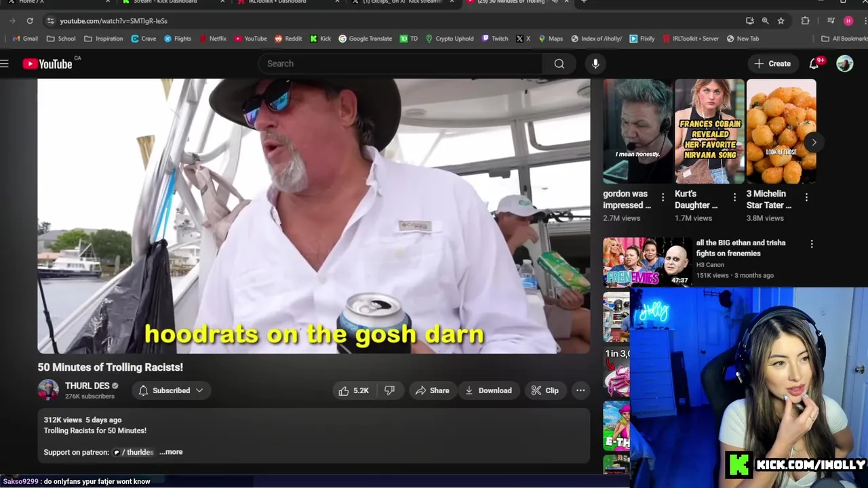Image resolution: width=868 pixels, height=488 pixels.
Task: Open the patreon thurldes link
Action: click(x=134, y=452)
